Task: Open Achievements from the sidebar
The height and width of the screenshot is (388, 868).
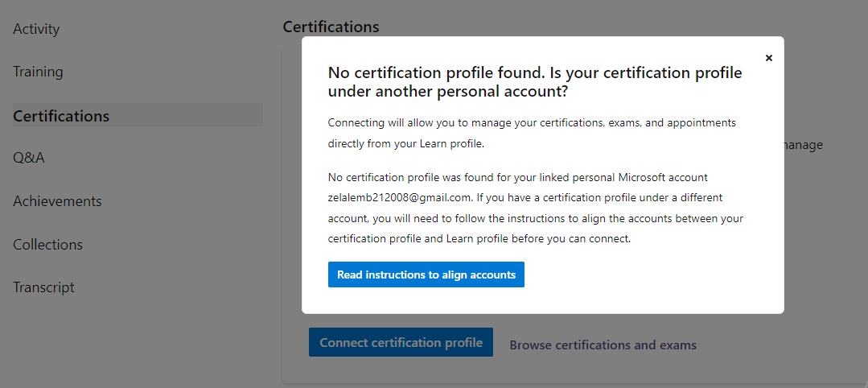Action: [58, 200]
